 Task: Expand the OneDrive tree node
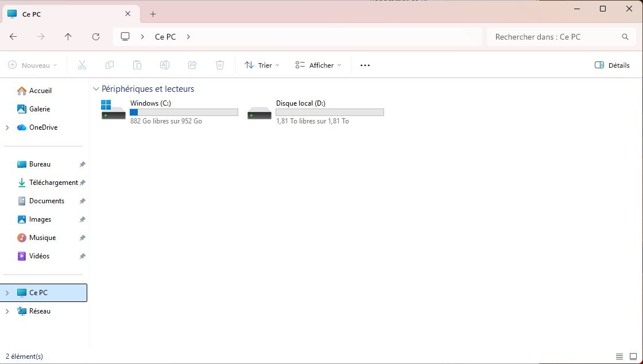(7, 128)
